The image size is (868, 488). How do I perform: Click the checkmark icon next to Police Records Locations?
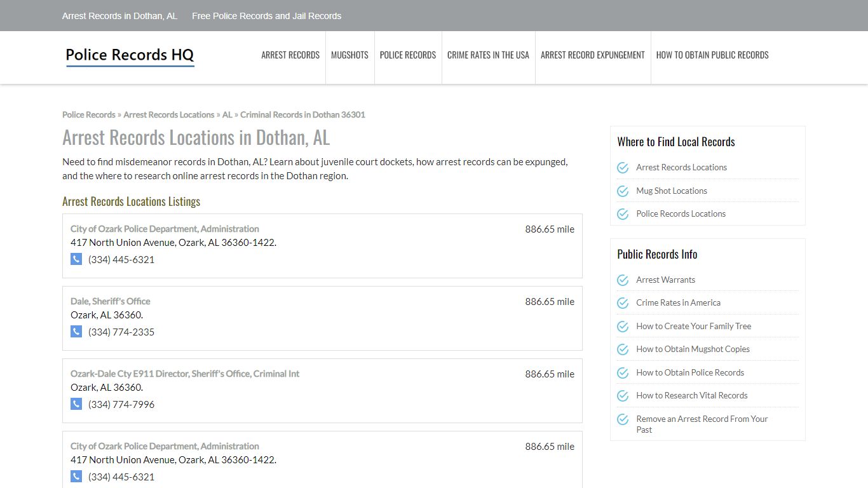tap(623, 214)
